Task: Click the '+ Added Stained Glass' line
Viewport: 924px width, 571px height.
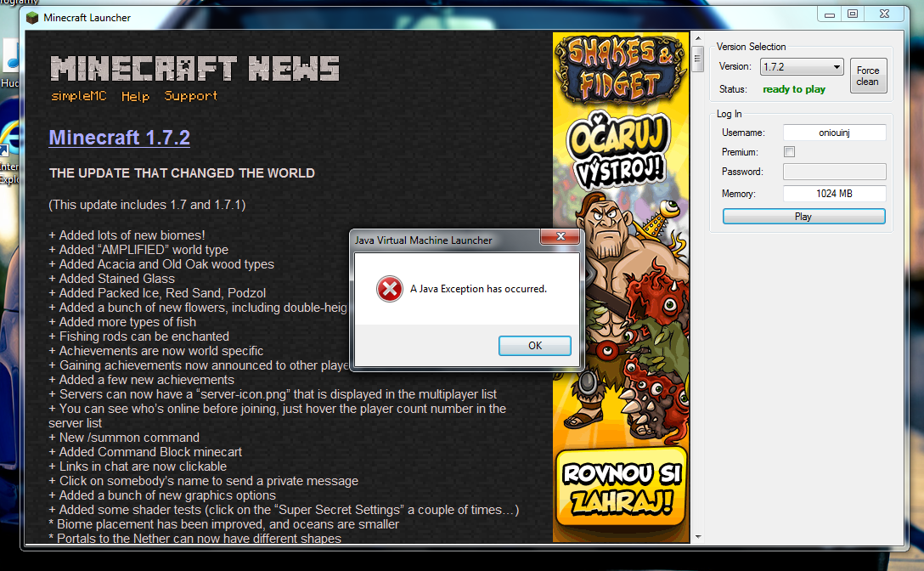Action: (x=112, y=279)
